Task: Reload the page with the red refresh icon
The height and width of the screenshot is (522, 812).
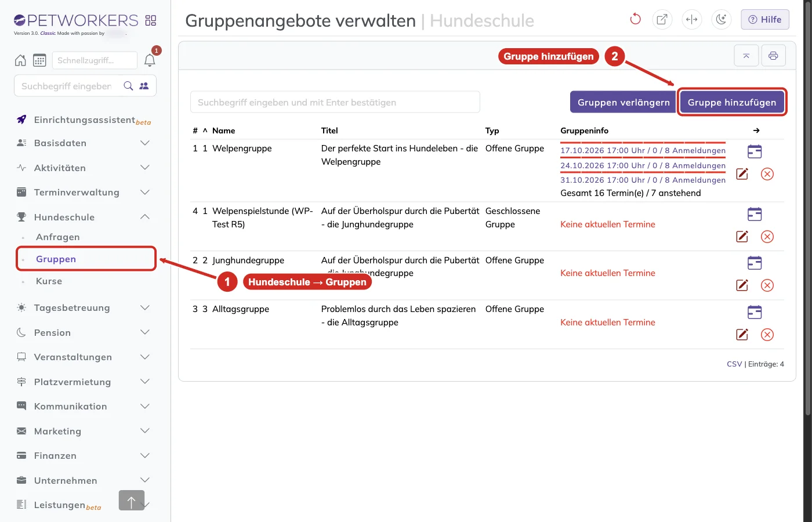Action: (635, 19)
